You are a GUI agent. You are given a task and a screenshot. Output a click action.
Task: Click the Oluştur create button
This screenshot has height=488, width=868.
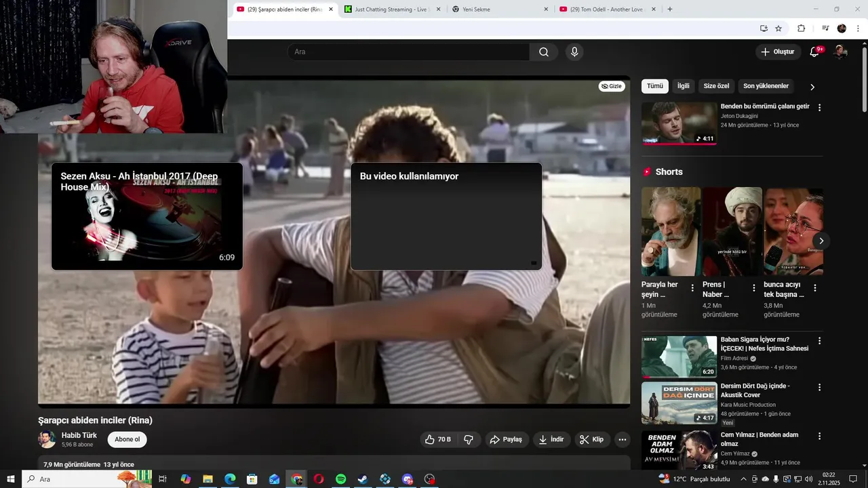tap(778, 52)
